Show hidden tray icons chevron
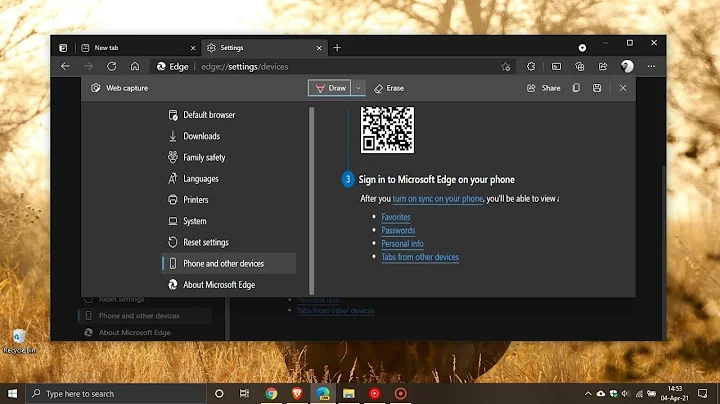This screenshot has width=720, height=404. [588, 393]
